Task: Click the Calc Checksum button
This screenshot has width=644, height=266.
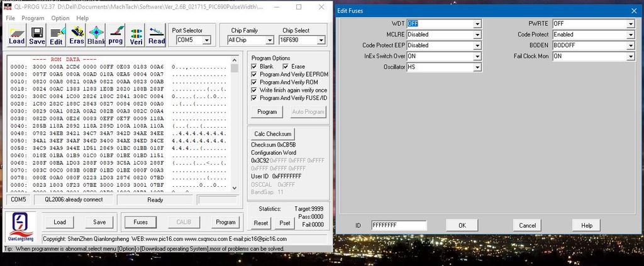Action: [273, 134]
